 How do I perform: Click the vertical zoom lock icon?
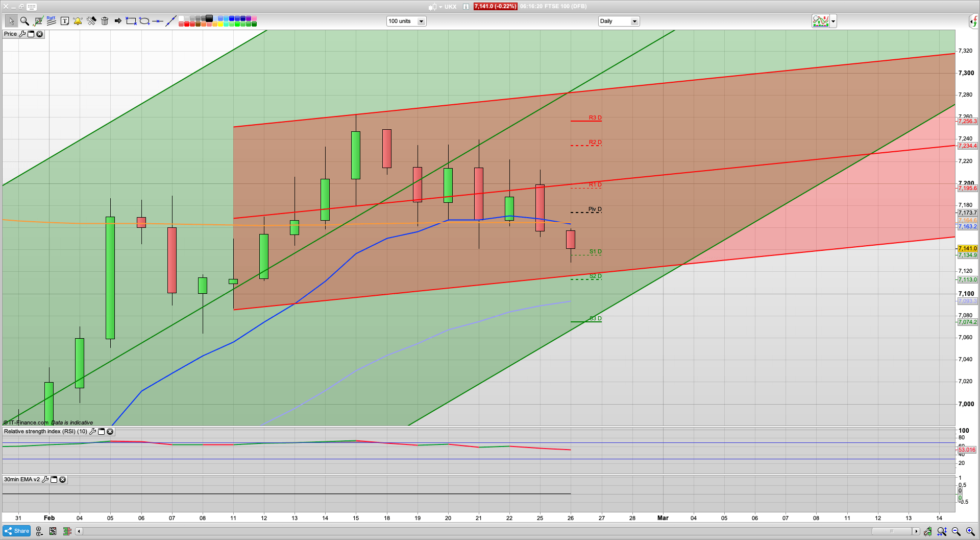coord(927,531)
